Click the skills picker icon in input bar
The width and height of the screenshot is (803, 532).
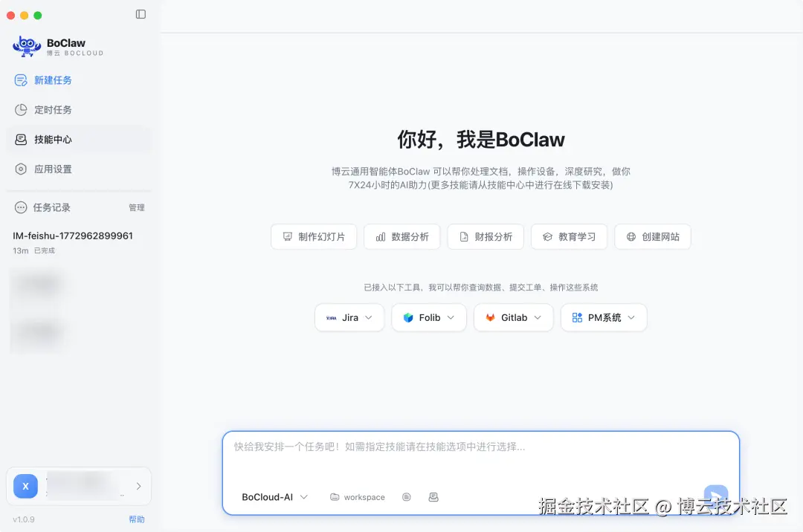433,497
